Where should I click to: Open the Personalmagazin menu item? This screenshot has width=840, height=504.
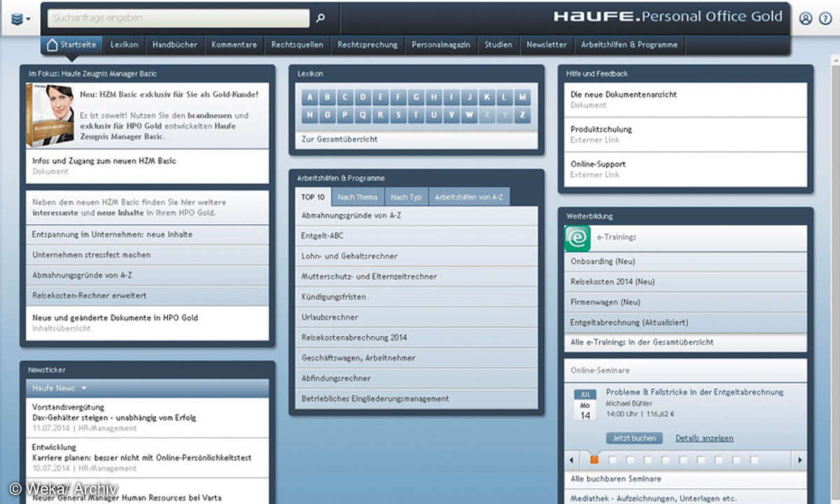[x=441, y=44]
